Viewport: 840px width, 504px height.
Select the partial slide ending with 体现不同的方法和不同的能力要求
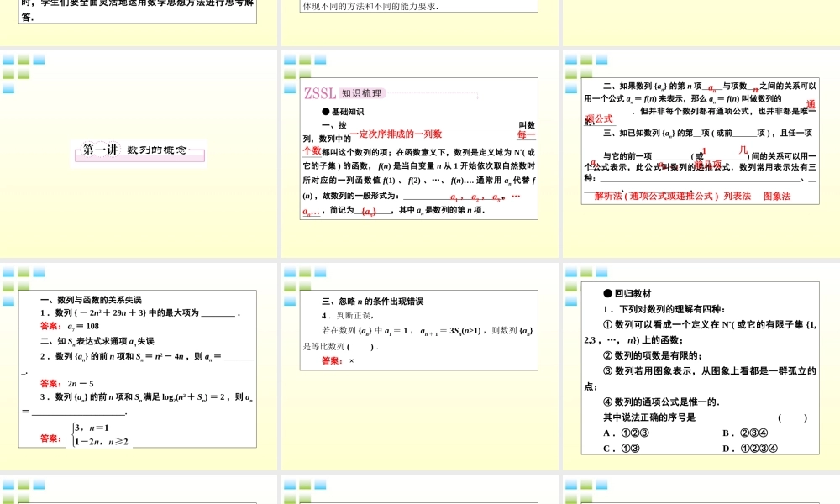coord(419,23)
